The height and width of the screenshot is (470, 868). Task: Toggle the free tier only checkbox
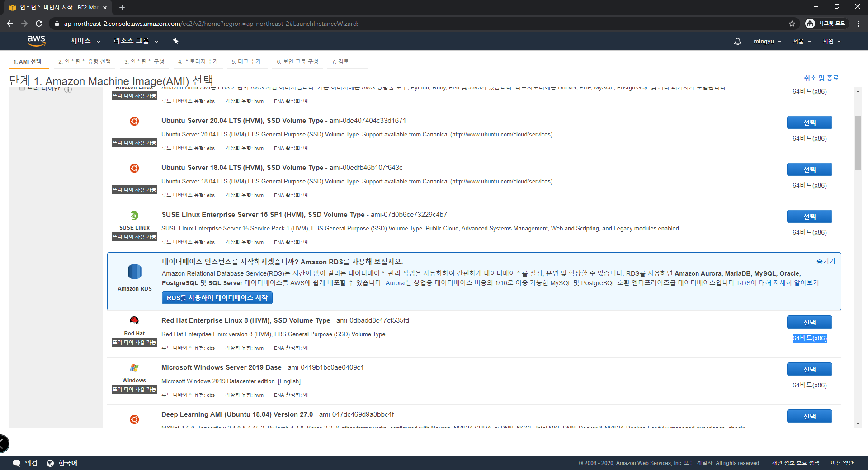[x=22, y=89]
